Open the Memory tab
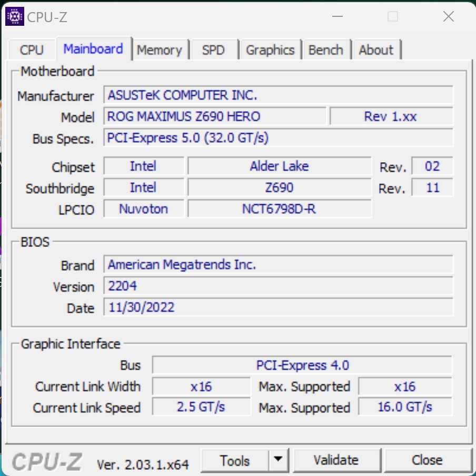 [160, 50]
